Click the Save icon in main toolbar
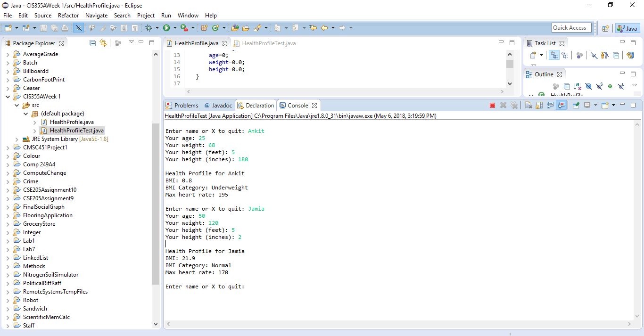This screenshot has height=336, width=644. tap(43, 28)
